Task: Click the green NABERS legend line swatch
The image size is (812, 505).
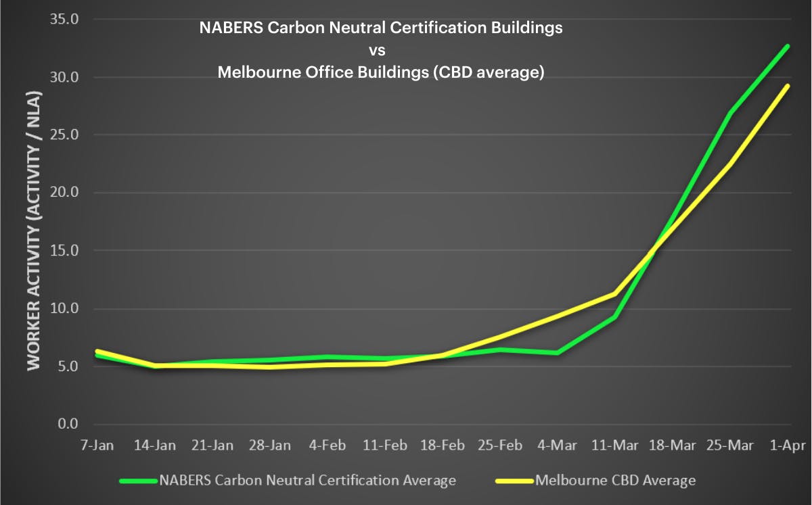Action: [139, 481]
